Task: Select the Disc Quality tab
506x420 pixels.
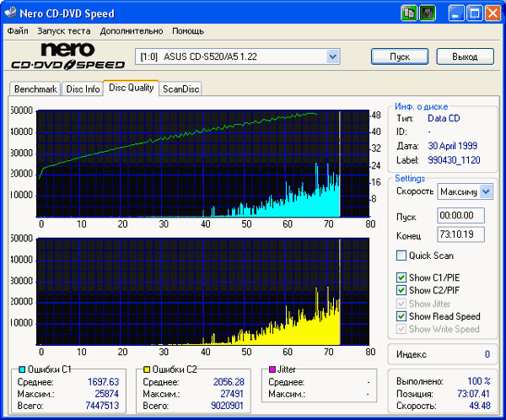Action: 131,88
